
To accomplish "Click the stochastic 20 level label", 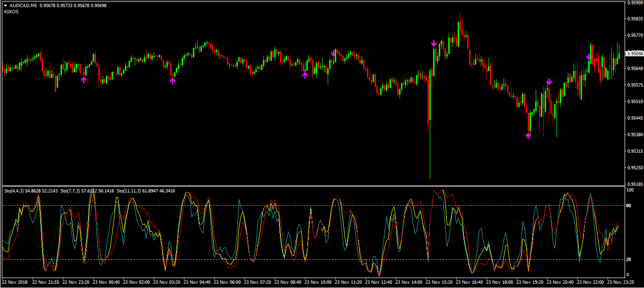I will click(x=629, y=259).
